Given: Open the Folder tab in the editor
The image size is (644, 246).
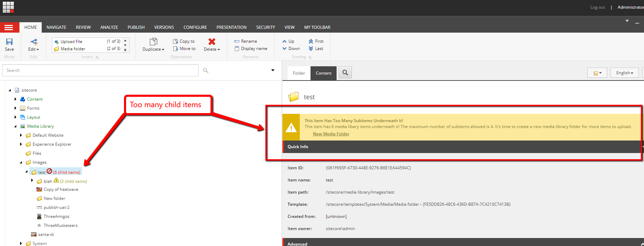Looking at the screenshot, I should point(299,73).
